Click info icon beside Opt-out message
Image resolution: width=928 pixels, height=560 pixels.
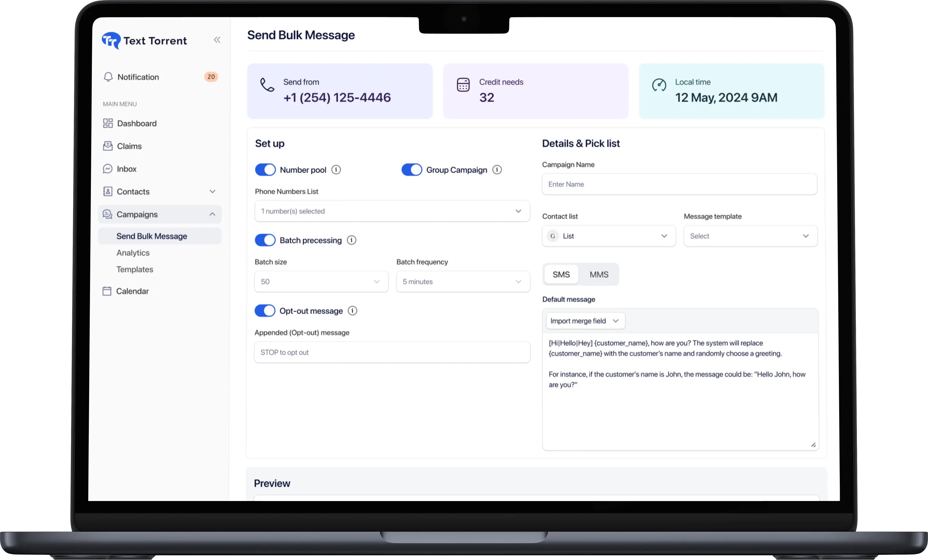pos(352,311)
